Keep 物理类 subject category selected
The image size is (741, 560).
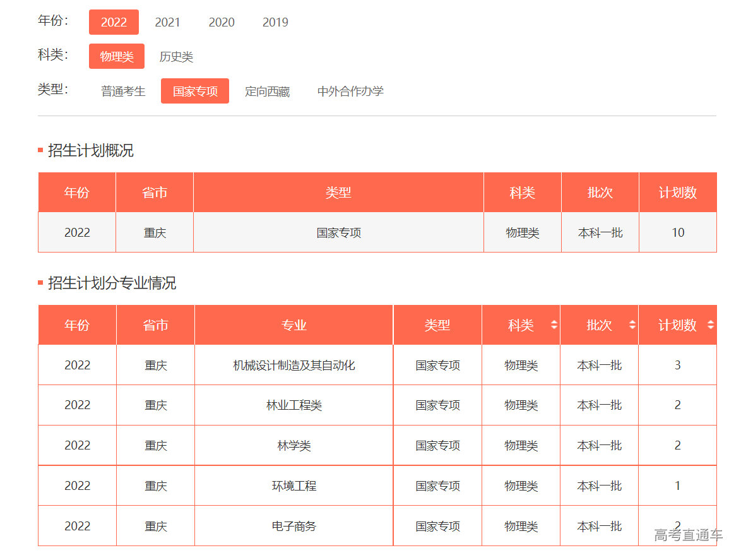click(116, 56)
